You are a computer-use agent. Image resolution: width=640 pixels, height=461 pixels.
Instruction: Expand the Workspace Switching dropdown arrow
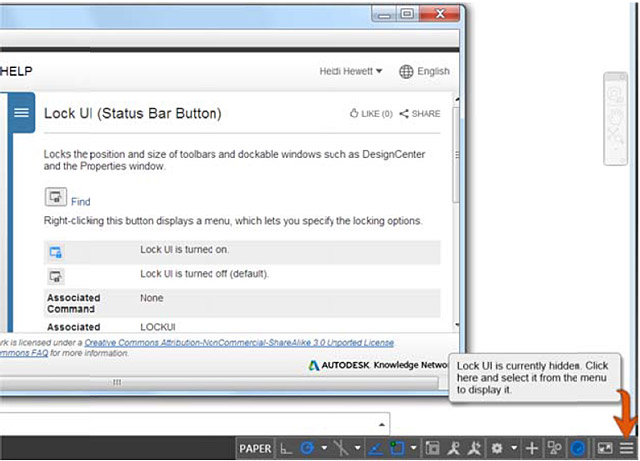[514, 448]
